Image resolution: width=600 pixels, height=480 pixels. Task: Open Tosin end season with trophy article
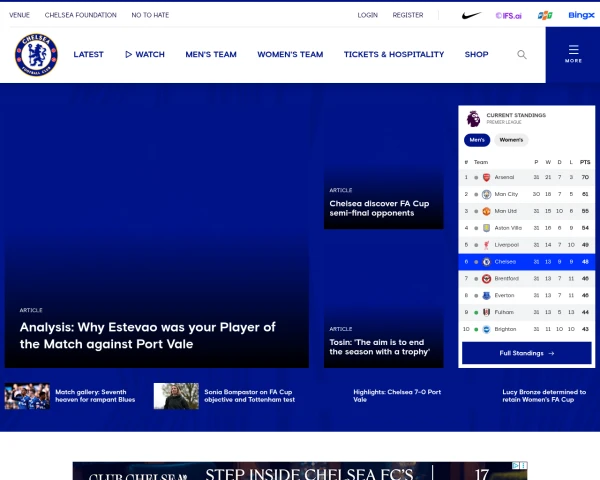379,347
